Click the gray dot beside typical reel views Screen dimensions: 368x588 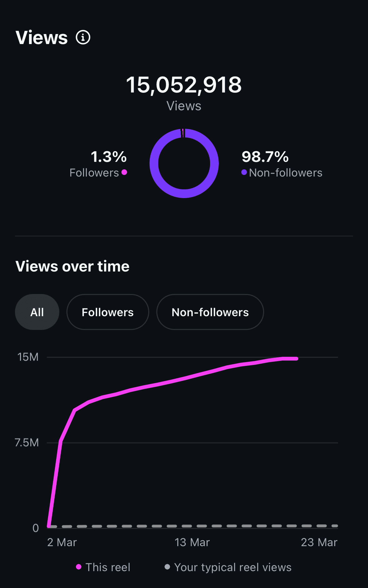167,567
